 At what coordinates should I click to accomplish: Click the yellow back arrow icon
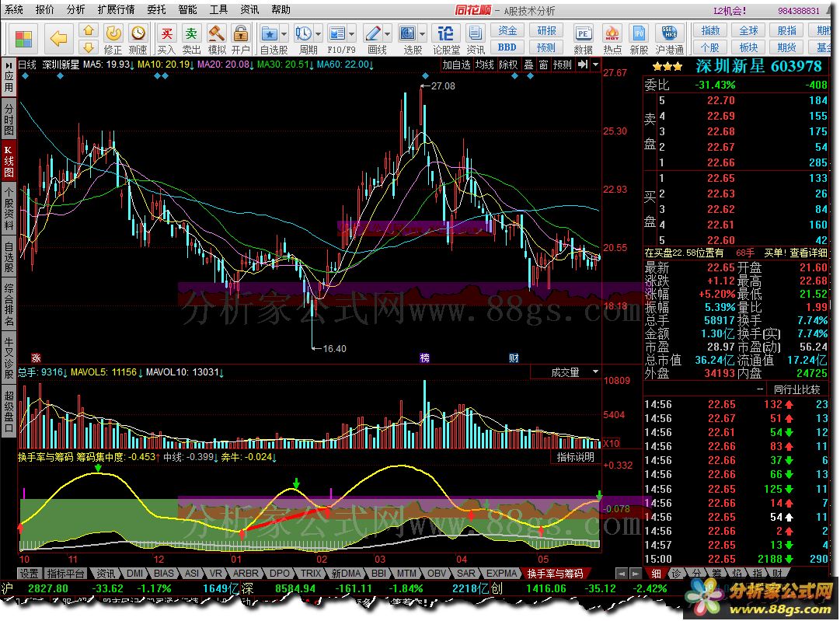click(58, 39)
